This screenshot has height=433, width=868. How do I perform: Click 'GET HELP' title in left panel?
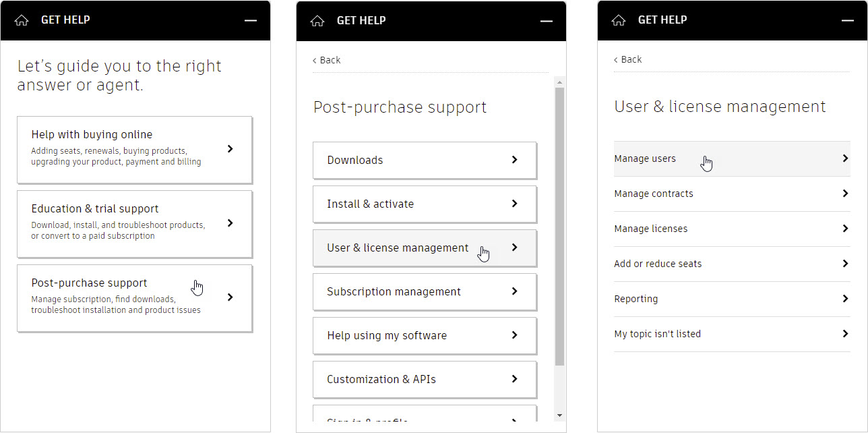pyautogui.click(x=65, y=20)
